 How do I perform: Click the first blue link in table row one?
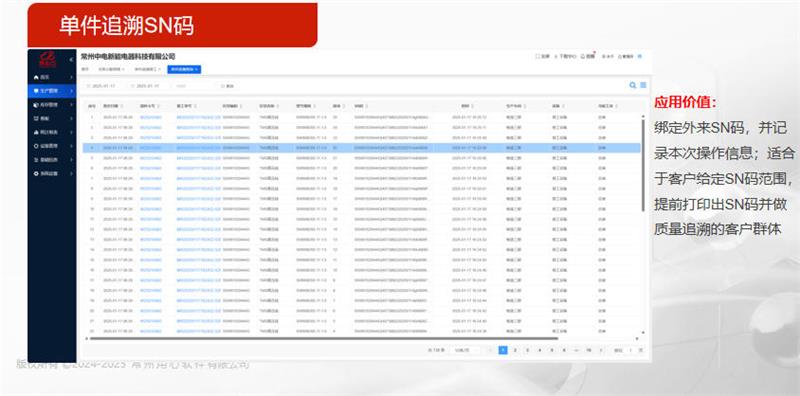[150, 117]
